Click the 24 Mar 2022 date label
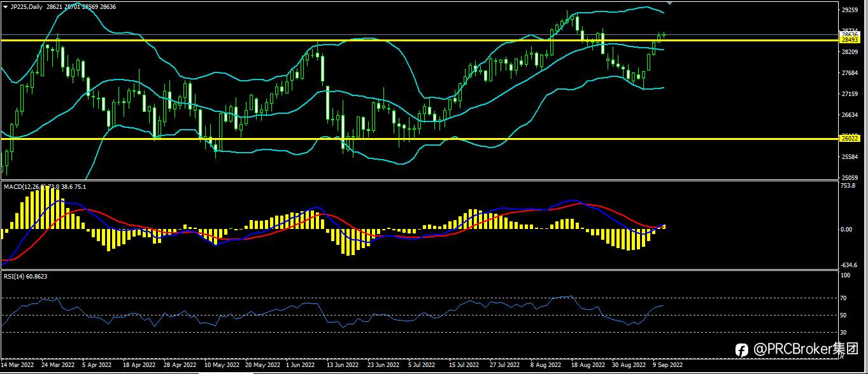The image size is (868, 374). [57, 366]
